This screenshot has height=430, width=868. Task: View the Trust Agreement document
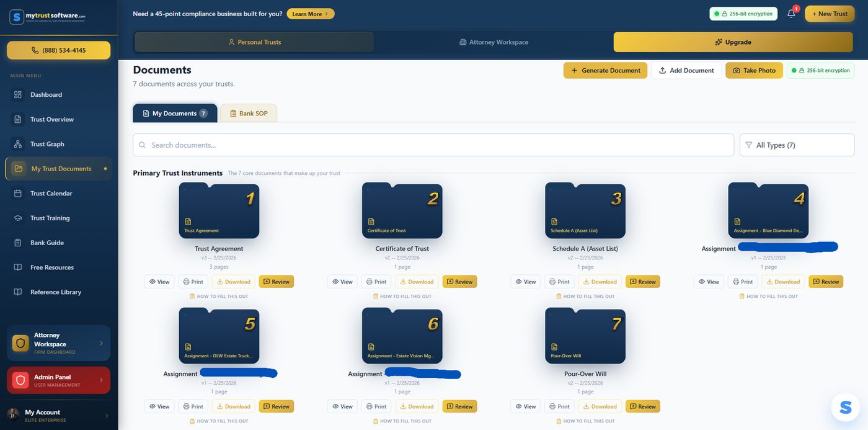pyautogui.click(x=159, y=282)
